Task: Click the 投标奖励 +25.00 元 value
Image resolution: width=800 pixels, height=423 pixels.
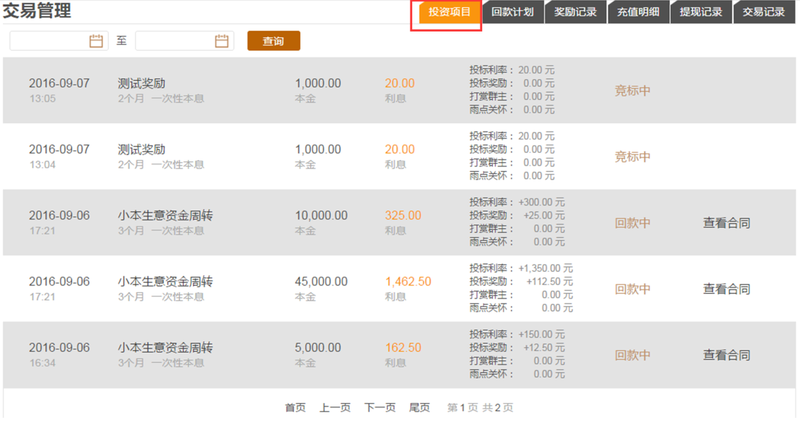Action: pos(544,215)
